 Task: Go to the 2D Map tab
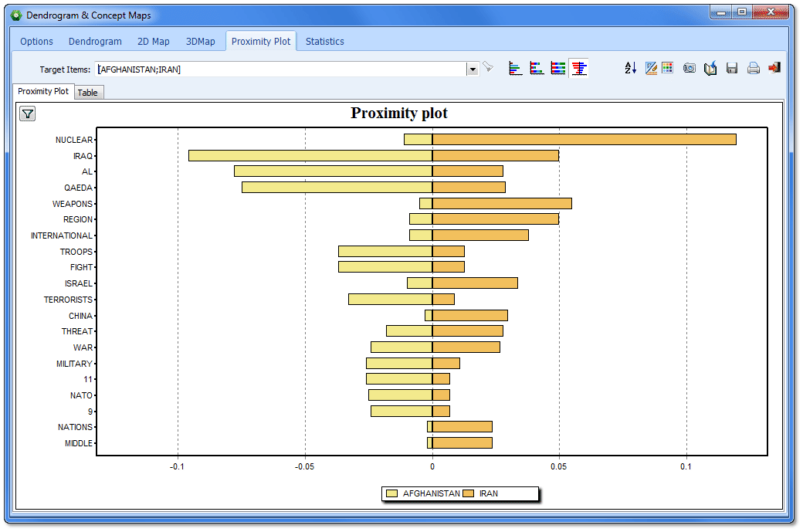coord(153,42)
